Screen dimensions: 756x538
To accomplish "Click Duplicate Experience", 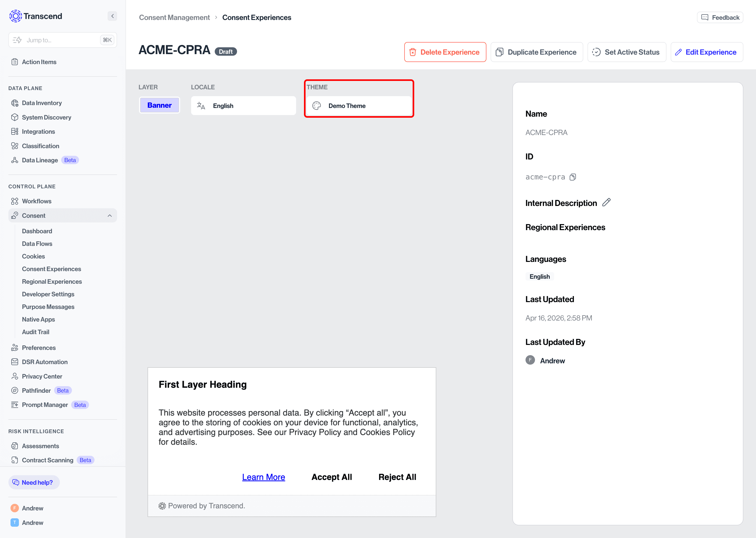I will tap(537, 52).
